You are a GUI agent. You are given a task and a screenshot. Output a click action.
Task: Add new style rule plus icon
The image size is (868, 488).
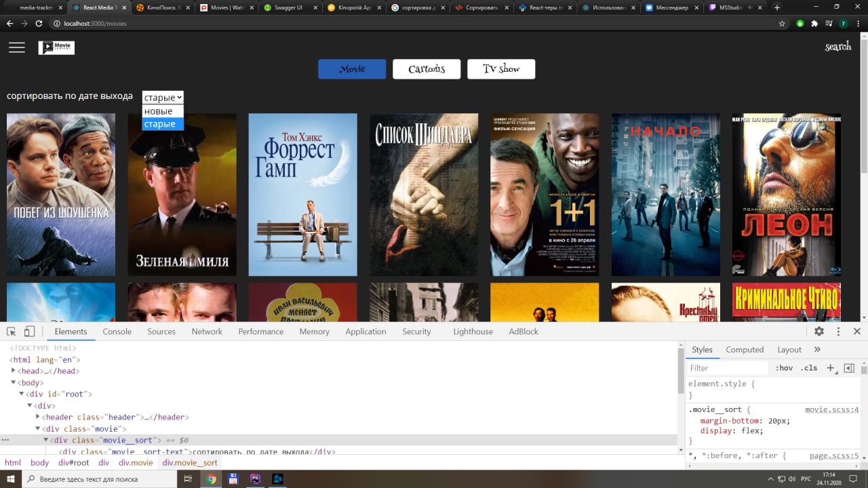(x=830, y=368)
